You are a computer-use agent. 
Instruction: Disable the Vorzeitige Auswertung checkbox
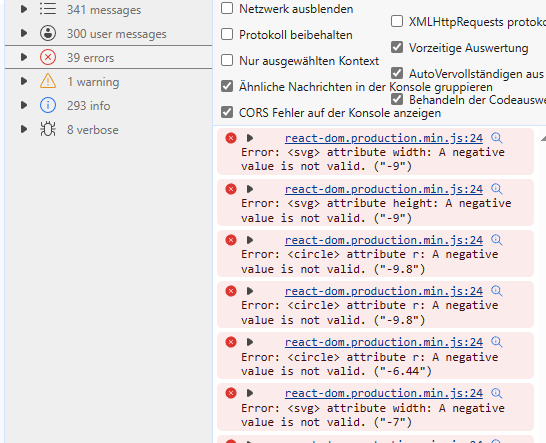397,47
